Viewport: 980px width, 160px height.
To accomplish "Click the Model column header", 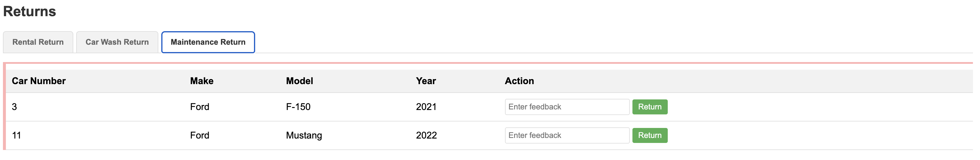I will (299, 81).
